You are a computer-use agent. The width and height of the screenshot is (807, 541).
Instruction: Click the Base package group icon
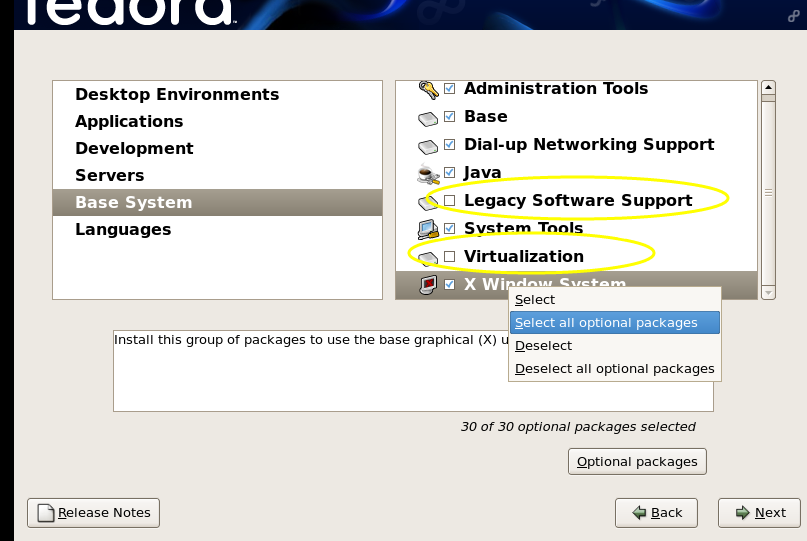(428, 119)
